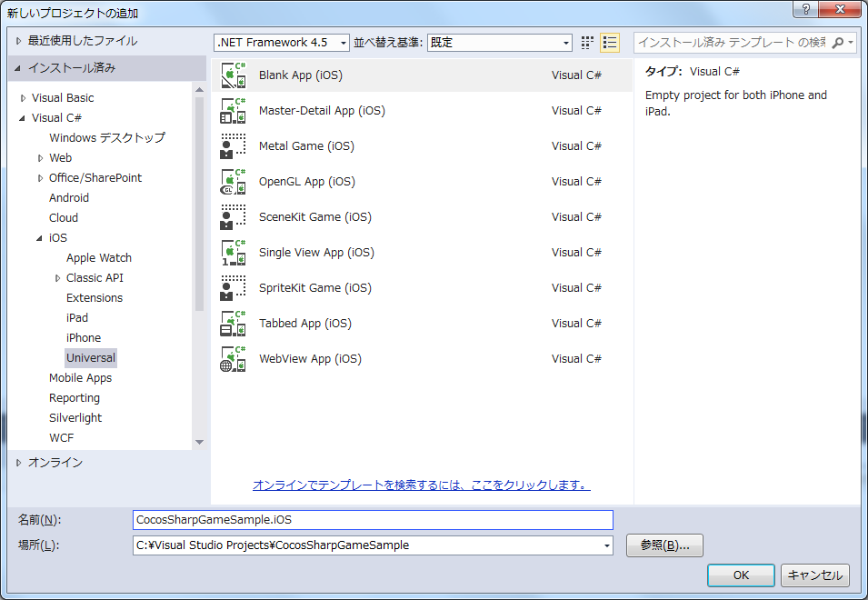This screenshot has height=600, width=868.
Task: Select the Metal Game (iOS) template icon
Action: click(233, 146)
